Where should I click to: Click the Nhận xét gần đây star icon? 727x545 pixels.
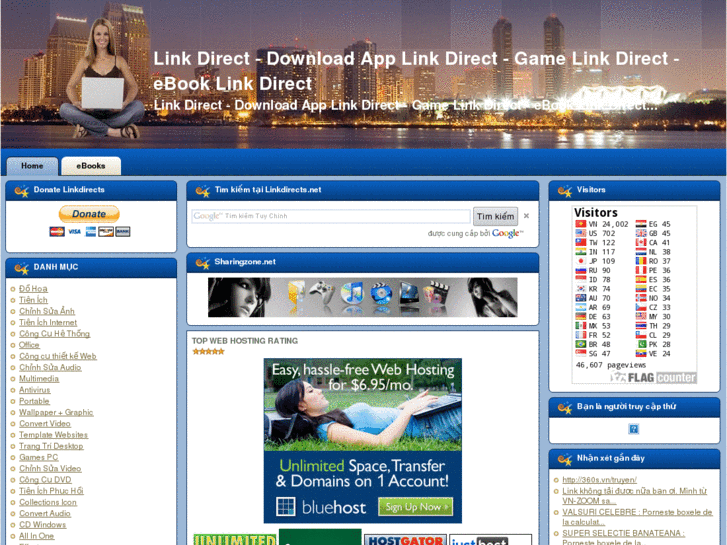coord(565,459)
